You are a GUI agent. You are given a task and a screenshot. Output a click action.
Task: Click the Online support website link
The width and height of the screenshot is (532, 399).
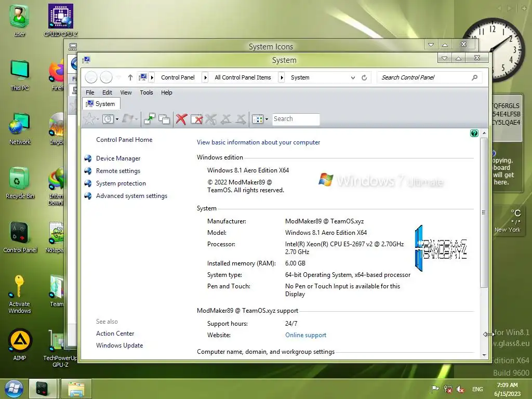point(305,335)
